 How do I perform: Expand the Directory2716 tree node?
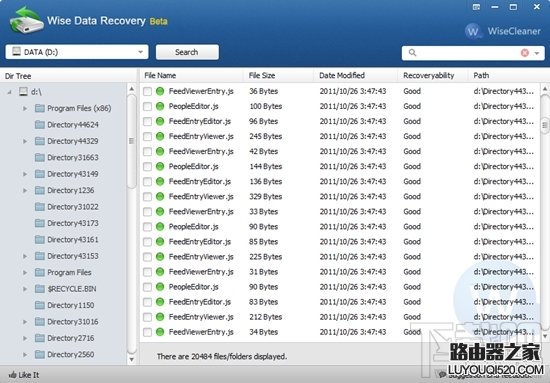pos(25,338)
